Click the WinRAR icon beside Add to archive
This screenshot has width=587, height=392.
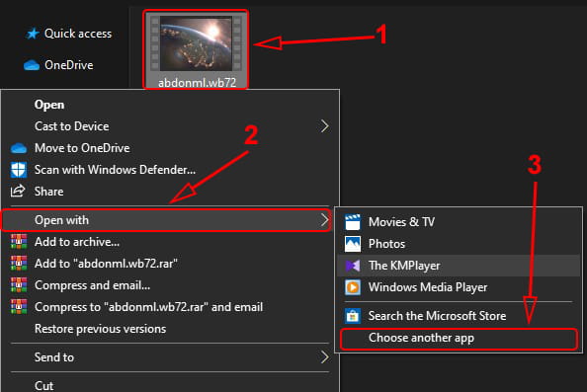tap(19, 242)
